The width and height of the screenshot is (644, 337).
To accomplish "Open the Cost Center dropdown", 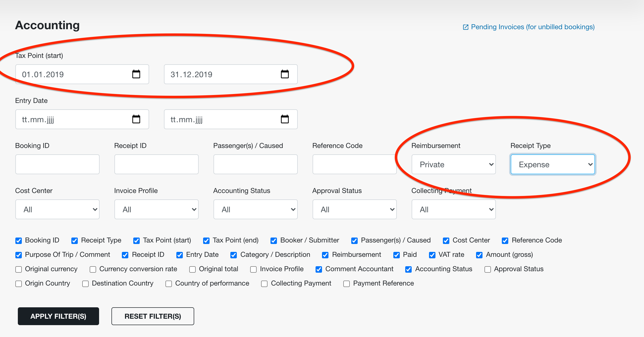I will pos(57,209).
